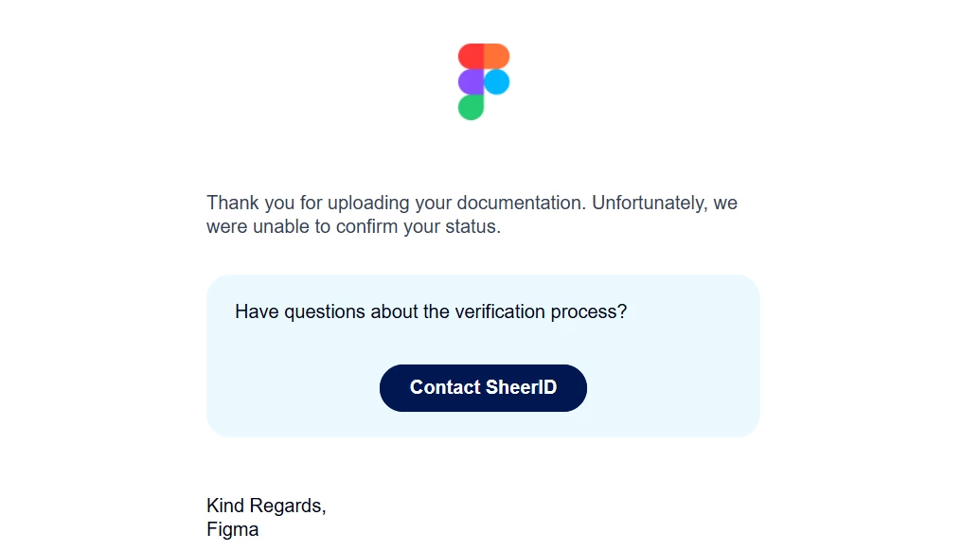
Task: Click the 'Kind Regards,' sign-off text
Action: pos(266,506)
